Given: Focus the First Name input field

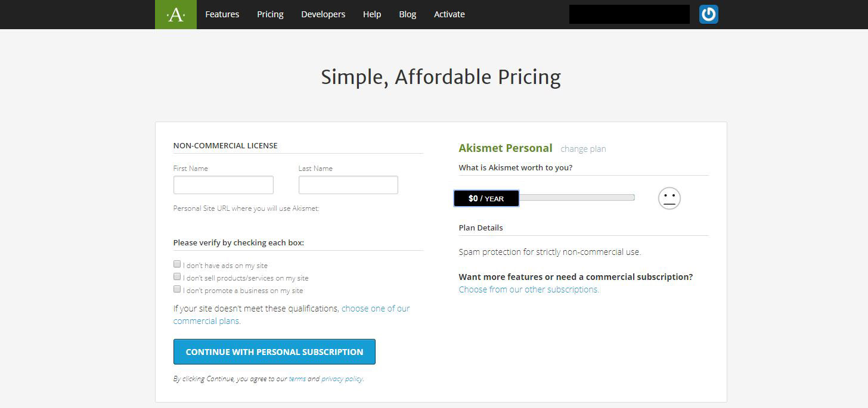Looking at the screenshot, I should (223, 185).
